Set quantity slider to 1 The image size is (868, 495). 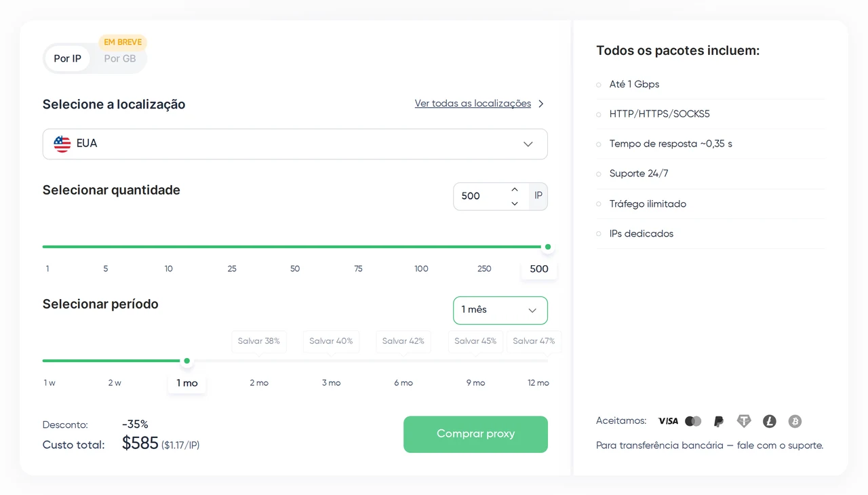pos(47,269)
